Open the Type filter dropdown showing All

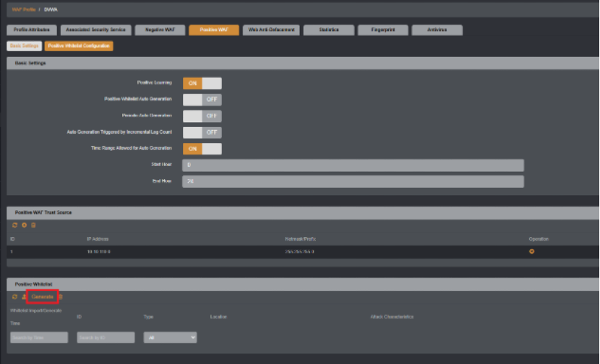tap(171, 337)
